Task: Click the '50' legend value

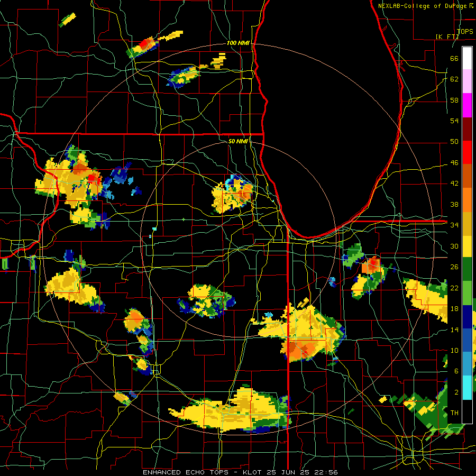Action: click(454, 142)
